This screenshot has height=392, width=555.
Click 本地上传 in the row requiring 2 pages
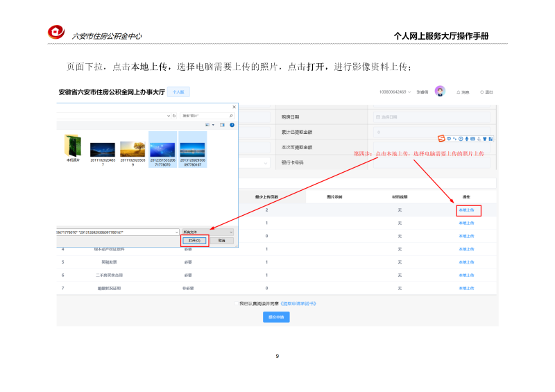pos(466,210)
